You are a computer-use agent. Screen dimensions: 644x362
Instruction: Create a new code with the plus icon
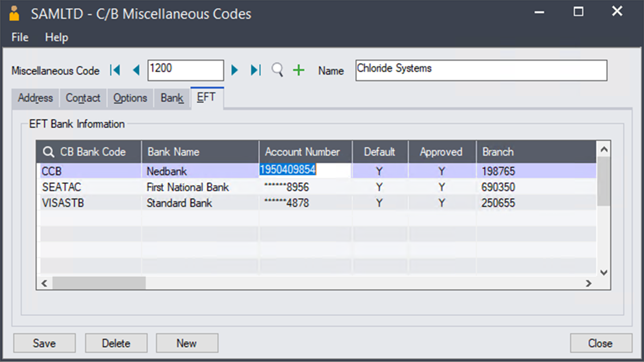coord(298,70)
